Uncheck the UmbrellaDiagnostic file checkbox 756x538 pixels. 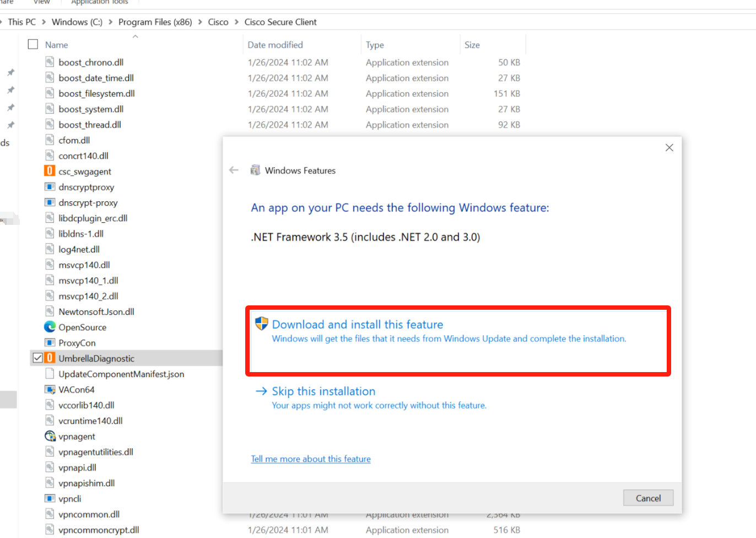tap(37, 358)
